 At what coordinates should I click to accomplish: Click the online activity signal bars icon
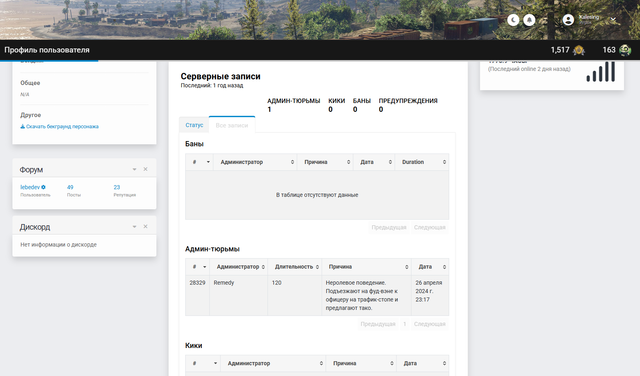600,72
